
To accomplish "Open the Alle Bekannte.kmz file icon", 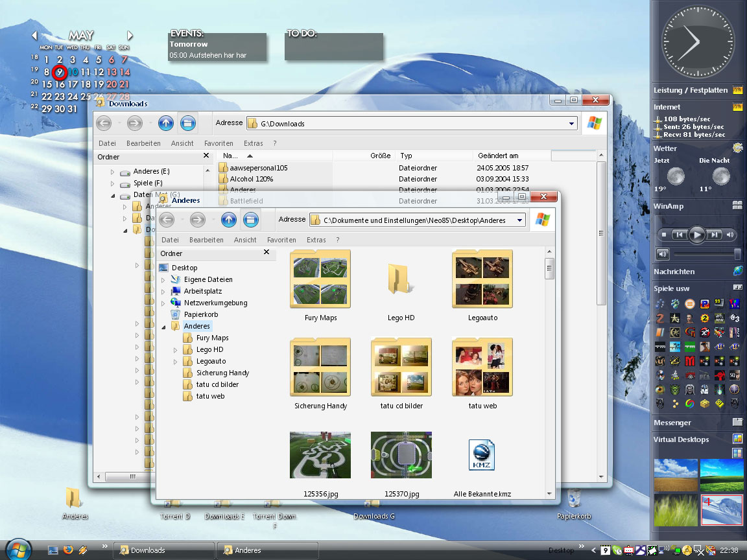I will point(482,456).
